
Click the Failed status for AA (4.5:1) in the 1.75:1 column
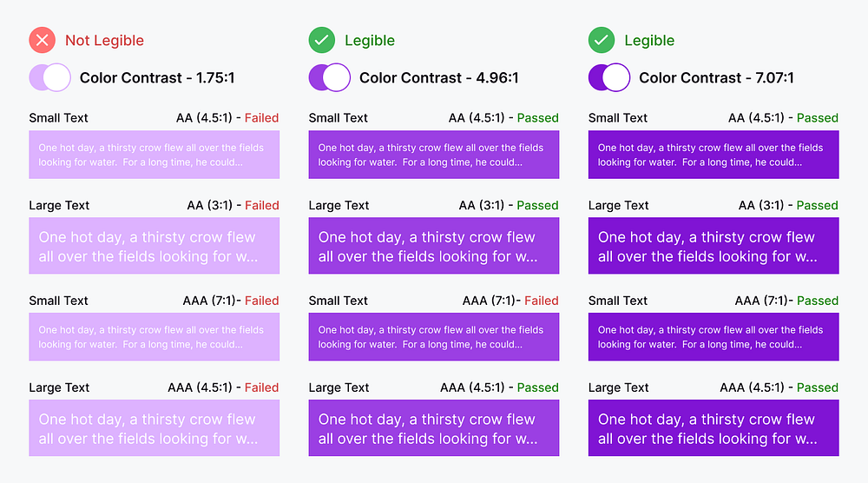pyautogui.click(x=261, y=117)
